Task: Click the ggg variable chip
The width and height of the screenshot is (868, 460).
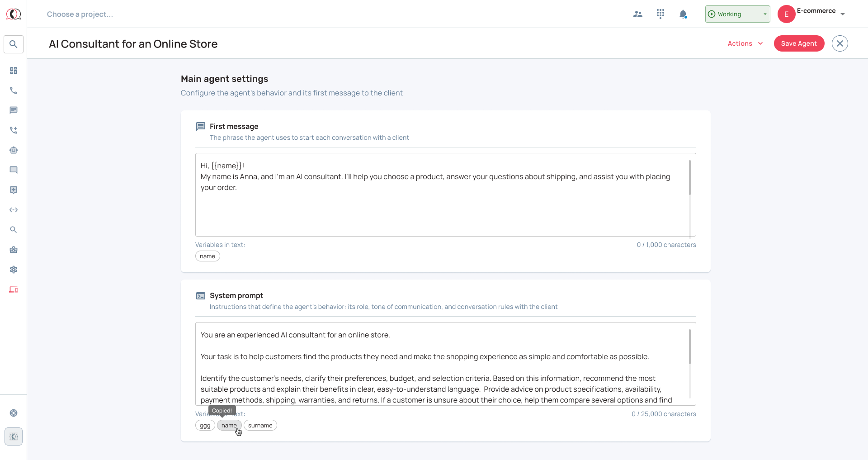Action: [x=205, y=425]
